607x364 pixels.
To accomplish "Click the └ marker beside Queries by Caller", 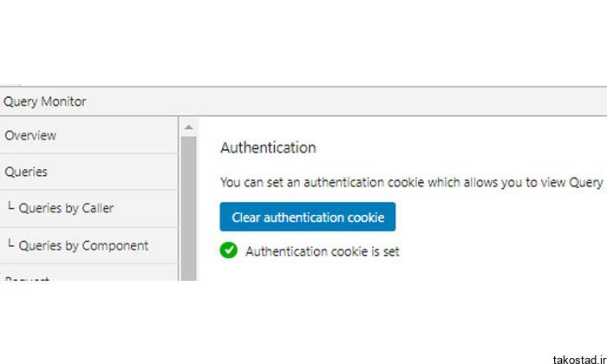I will [x=10, y=206].
